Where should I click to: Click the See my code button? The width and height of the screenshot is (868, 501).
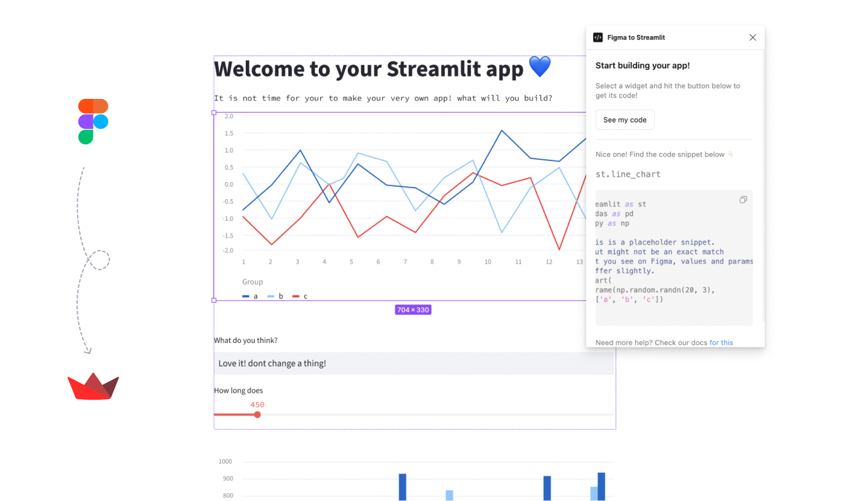tap(625, 119)
